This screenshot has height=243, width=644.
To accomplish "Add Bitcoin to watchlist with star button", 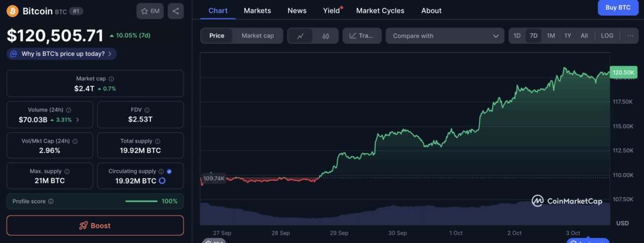I will click(x=150, y=11).
